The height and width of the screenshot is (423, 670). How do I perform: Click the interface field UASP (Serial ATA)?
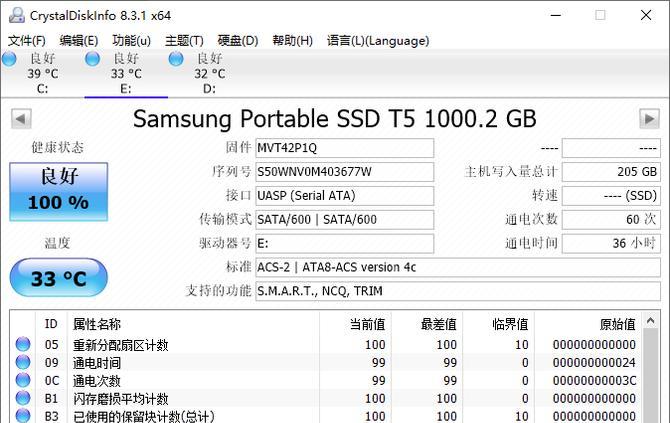pyautogui.click(x=344, y=196)
